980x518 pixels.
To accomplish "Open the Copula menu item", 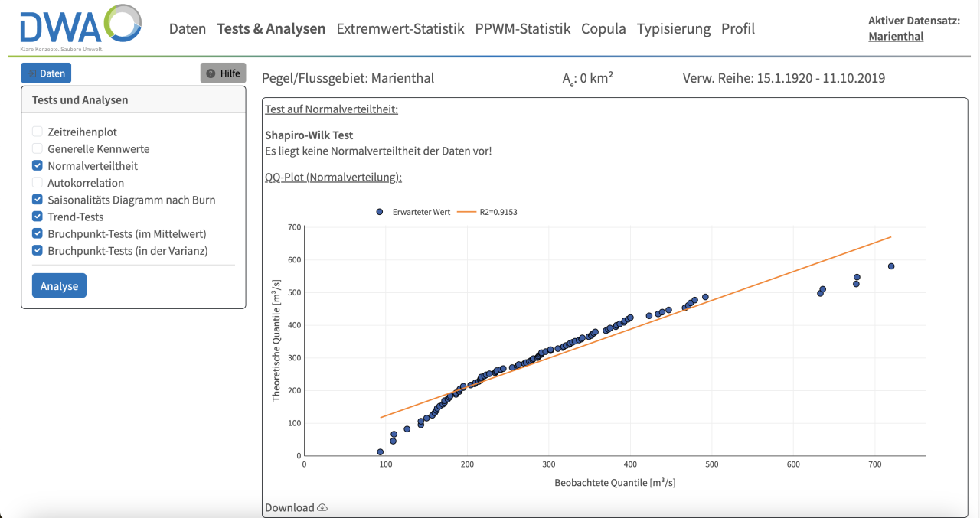I will pyautogui.click(x=603, y=29).
